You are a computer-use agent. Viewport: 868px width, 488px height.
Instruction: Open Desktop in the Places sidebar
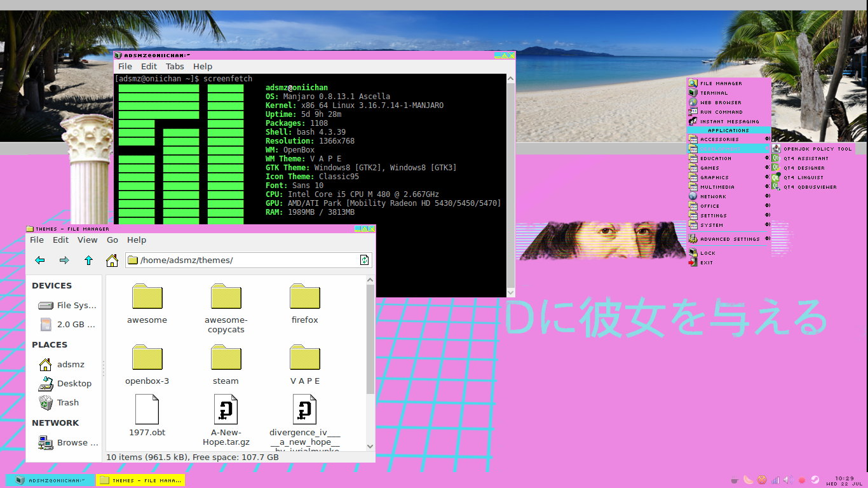point(65,383)
